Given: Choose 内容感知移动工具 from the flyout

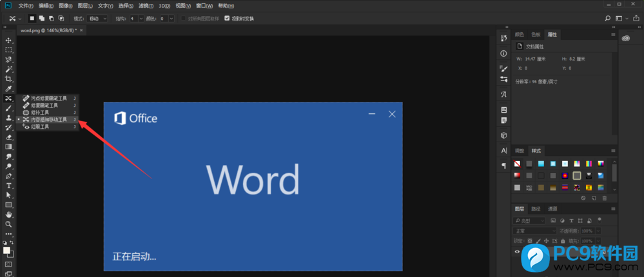Looking at the screenshot, I should (x=48, y=119).
